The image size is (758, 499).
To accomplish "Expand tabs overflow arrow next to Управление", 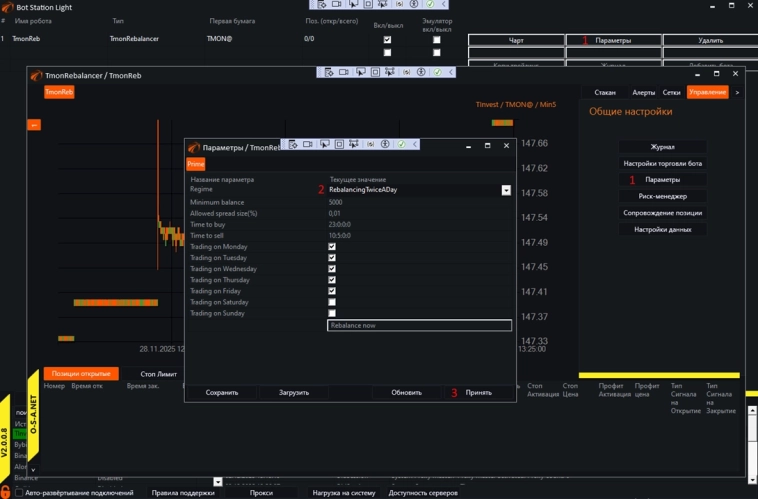I will (737, 92).
